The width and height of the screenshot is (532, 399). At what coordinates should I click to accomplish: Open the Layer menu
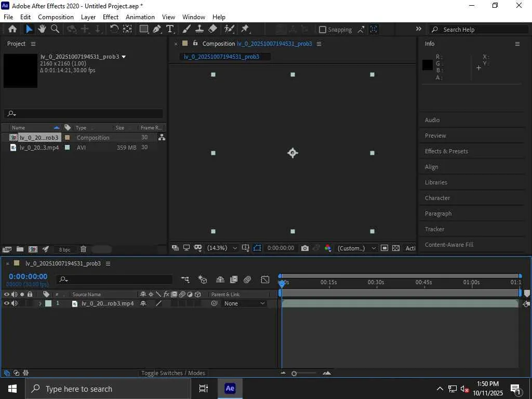(88, 17)
